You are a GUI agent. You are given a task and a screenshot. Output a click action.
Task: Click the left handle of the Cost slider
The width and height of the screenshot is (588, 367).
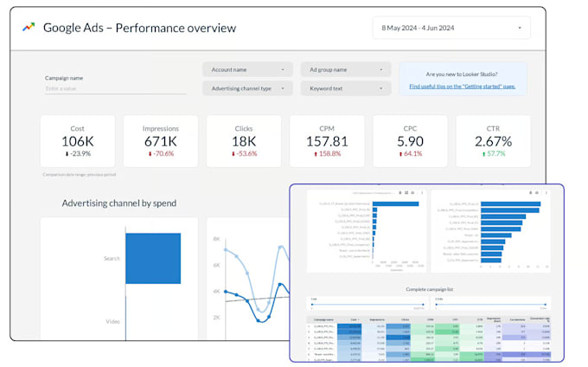tap(312, 305)
